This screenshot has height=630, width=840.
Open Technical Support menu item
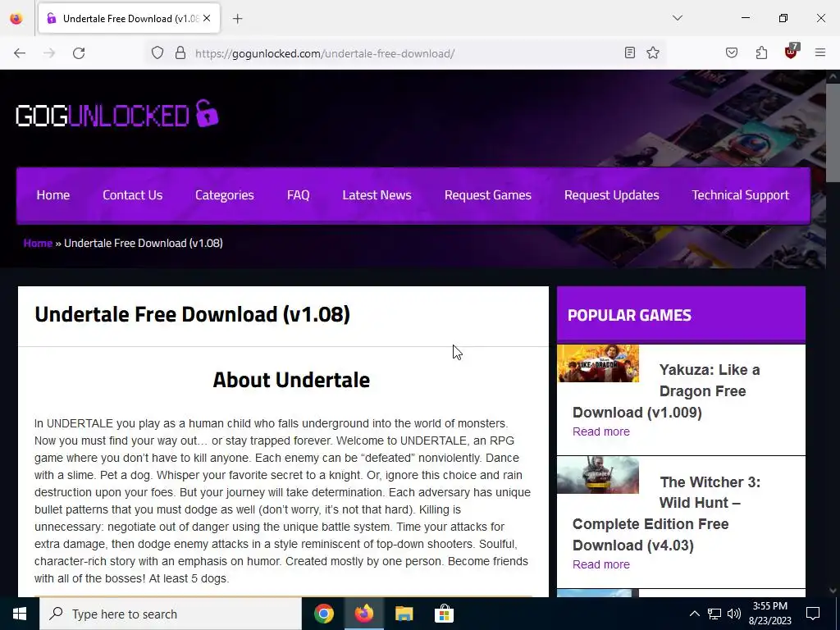[x=741, y=195]
